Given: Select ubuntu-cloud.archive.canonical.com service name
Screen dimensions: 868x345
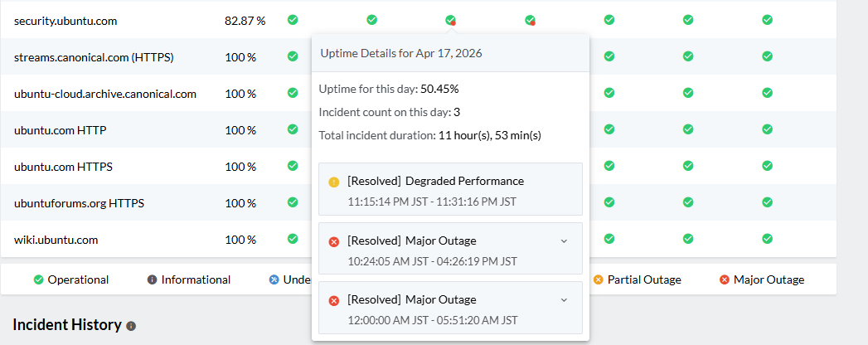Looking at the screenshot, I should pyautogui.click(x=105, y=94).
